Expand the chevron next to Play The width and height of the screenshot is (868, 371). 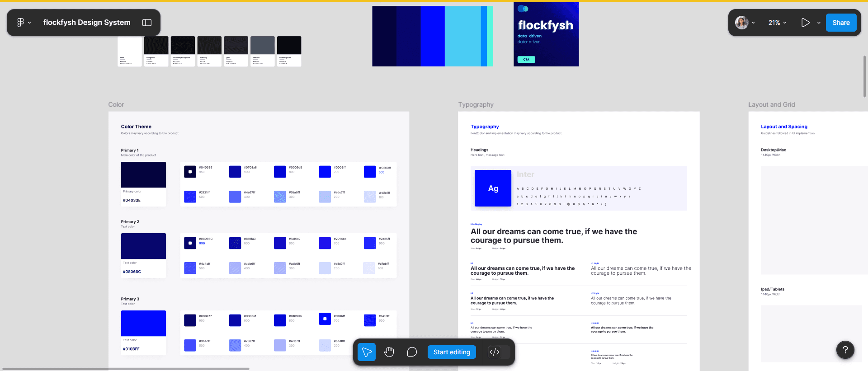point(819,23)
